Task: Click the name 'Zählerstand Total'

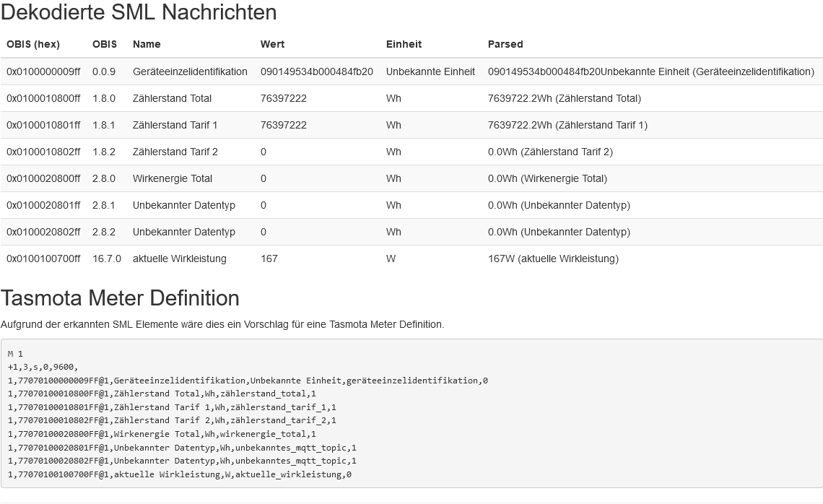Action: [172, 98]
